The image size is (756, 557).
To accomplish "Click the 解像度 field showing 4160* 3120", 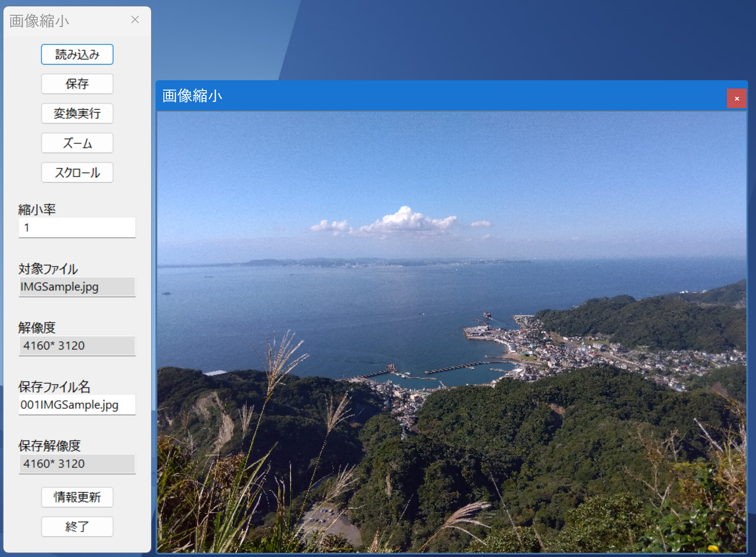I will (77, 346).
